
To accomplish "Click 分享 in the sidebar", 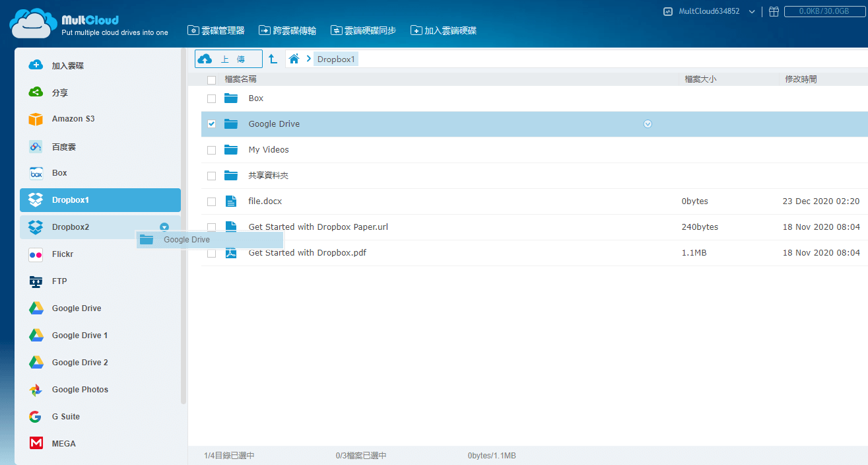I will click(60, 93).
